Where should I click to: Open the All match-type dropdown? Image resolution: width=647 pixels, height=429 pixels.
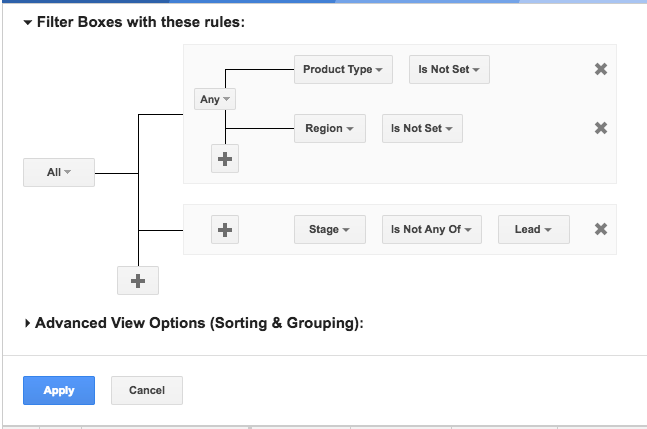pos(59,172)
